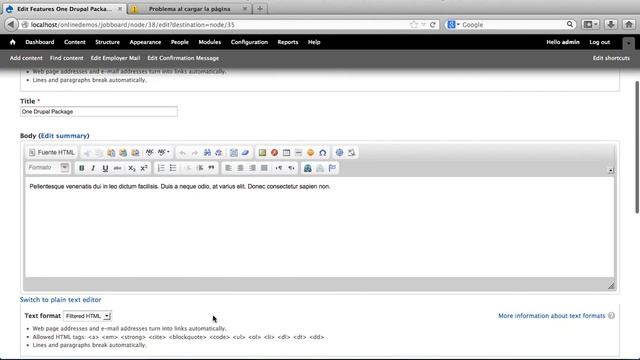This screenshot has width=640, height=360.
Task: Click the Paste as plain text icon
Action: point(123,153)
